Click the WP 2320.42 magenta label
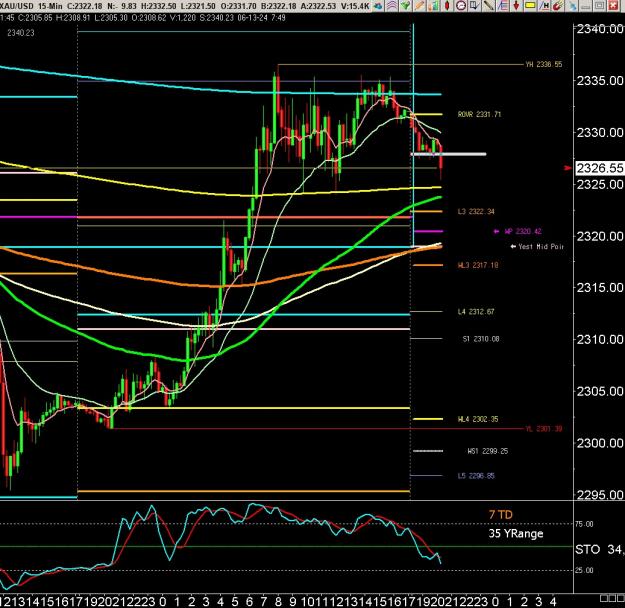625x608 pixels. 523,231
